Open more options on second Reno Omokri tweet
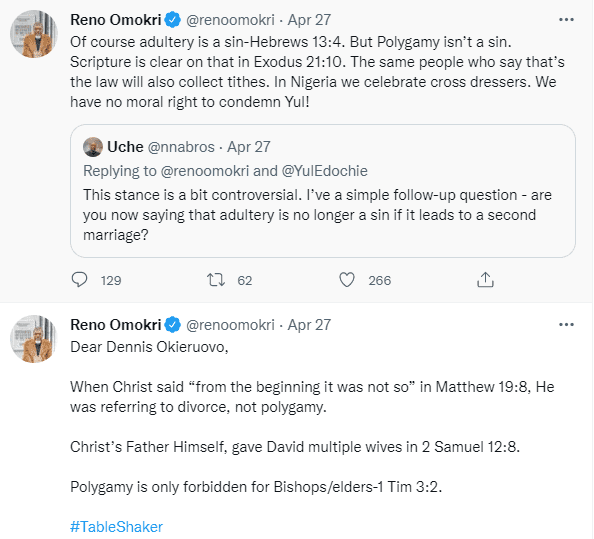Viewport: 594px width, 539px height. tap(566, 325)
